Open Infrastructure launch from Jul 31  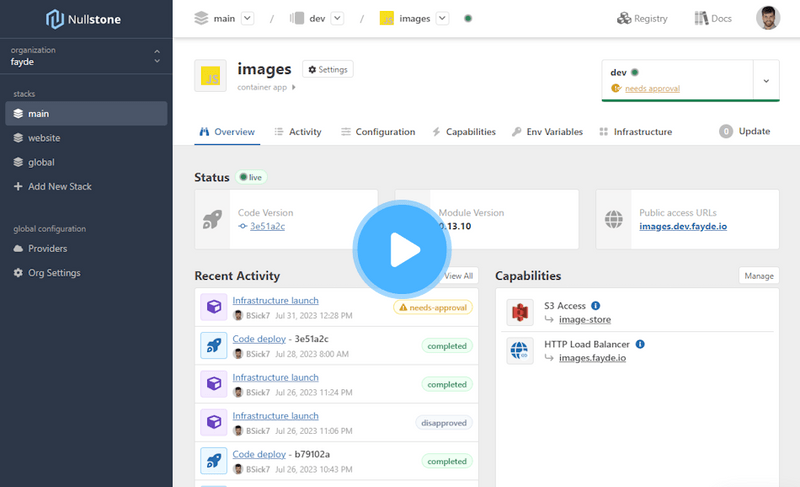tap(276, 301)
